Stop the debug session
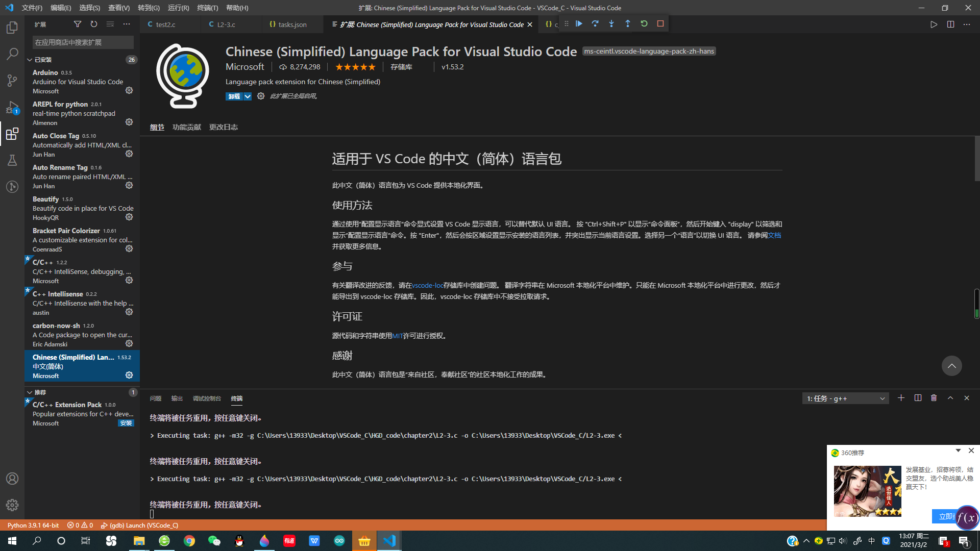Viewport: 980px width, 551px height. 660,23
